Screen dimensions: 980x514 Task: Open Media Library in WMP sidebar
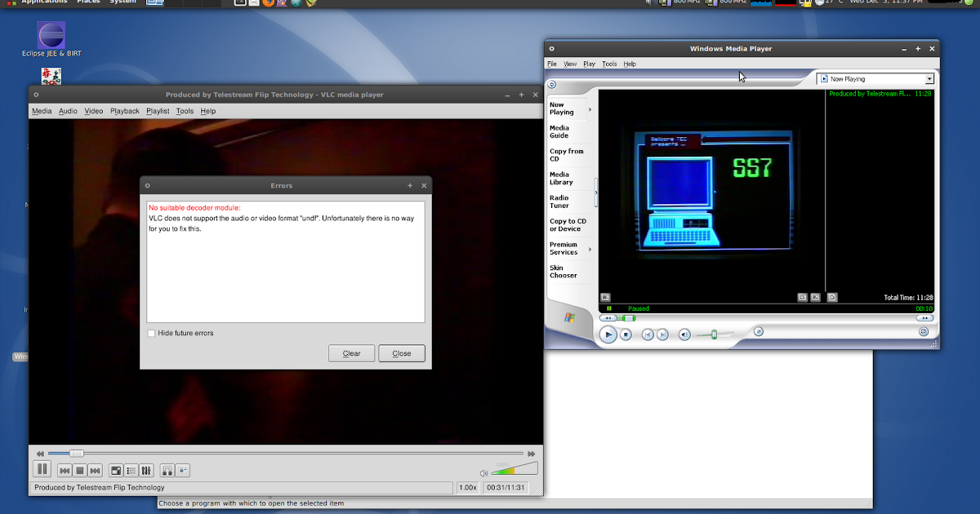[565, 178]
